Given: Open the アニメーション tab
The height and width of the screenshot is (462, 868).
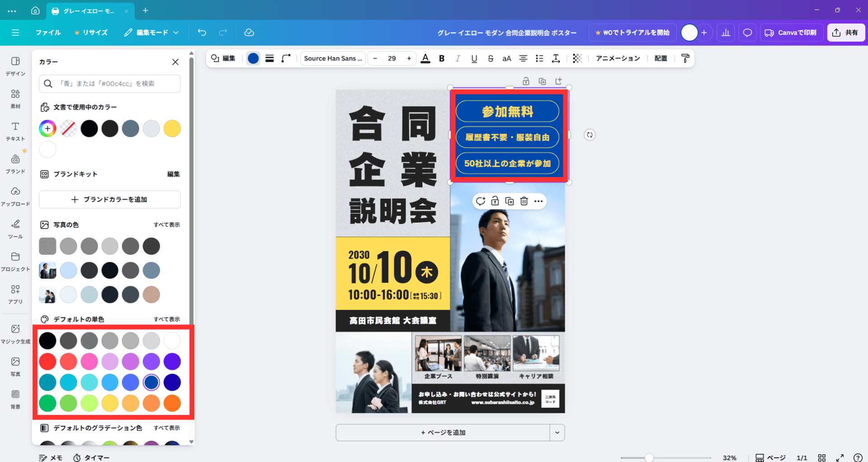Looking at the screenshot, I should pos(618,58).
